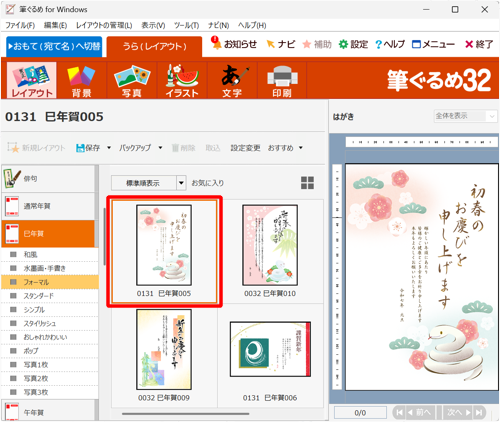Select 和風 subcategory
The width and height of the screenshot is (500, 422).
point(50,254)
